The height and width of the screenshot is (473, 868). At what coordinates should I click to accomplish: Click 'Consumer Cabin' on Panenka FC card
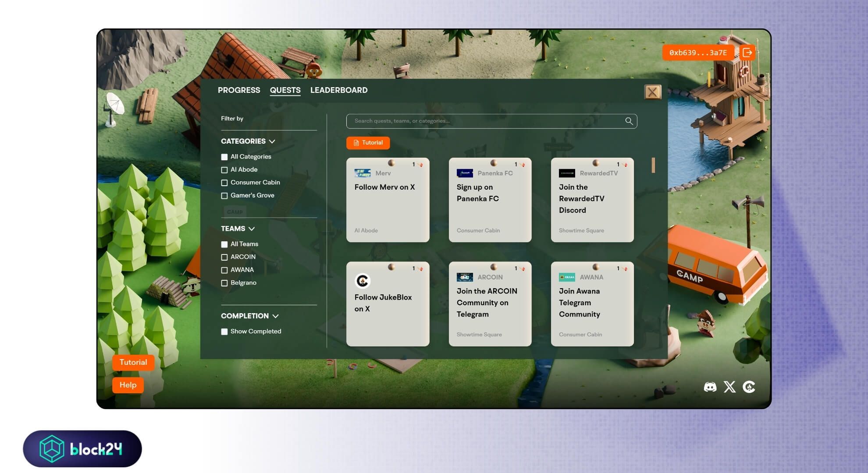[x=478, y=230]
